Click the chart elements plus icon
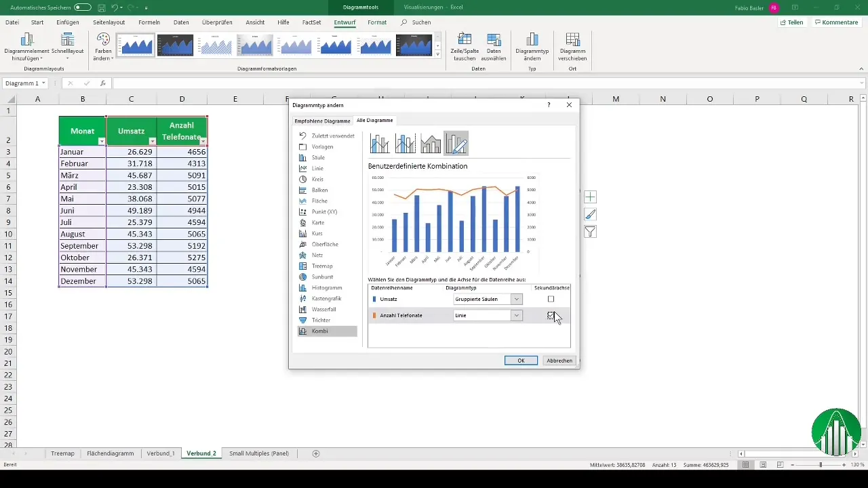The height and width of the screenshot is (488, 868). tap(590, 197)
